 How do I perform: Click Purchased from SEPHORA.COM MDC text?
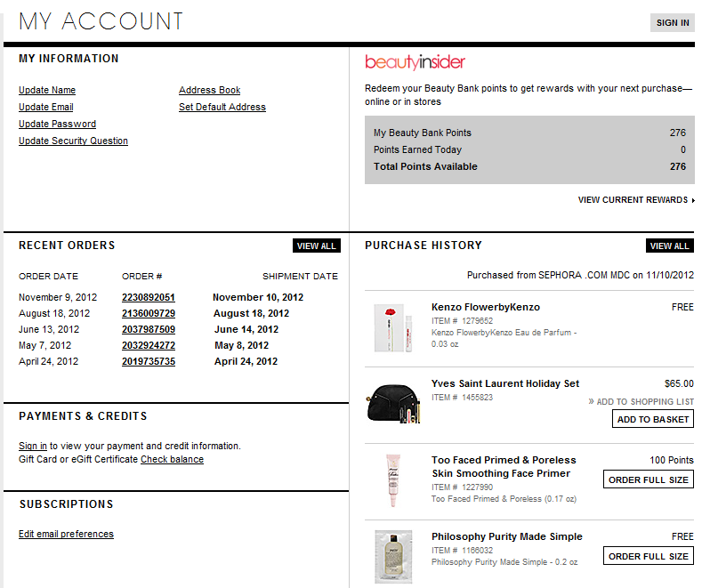(580, 275)
